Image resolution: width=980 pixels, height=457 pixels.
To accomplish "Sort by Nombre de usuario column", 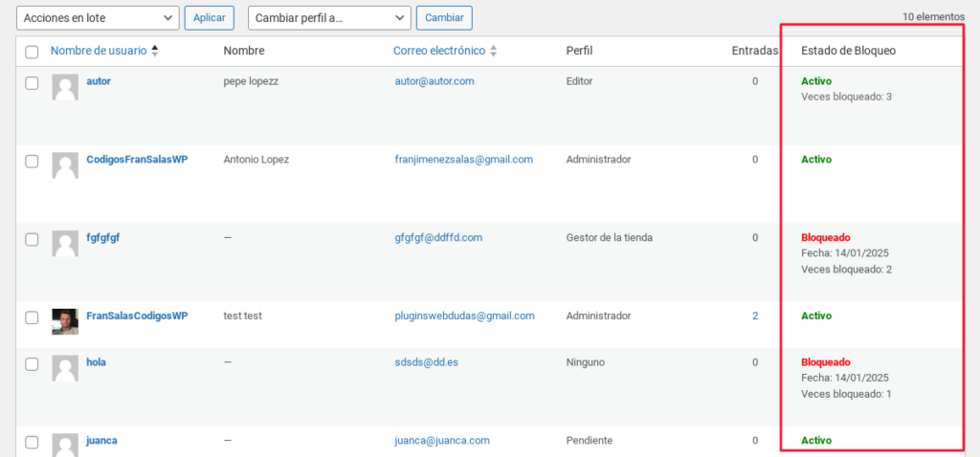I will point(99,51).
